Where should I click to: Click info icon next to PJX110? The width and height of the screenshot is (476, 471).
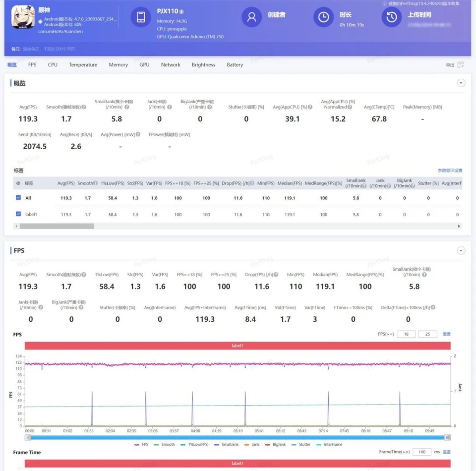pyautogui.click(x=181, y=11)
